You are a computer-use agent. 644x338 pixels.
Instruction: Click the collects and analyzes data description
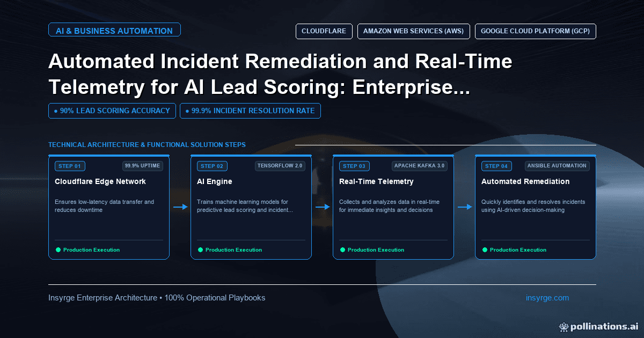390,206
